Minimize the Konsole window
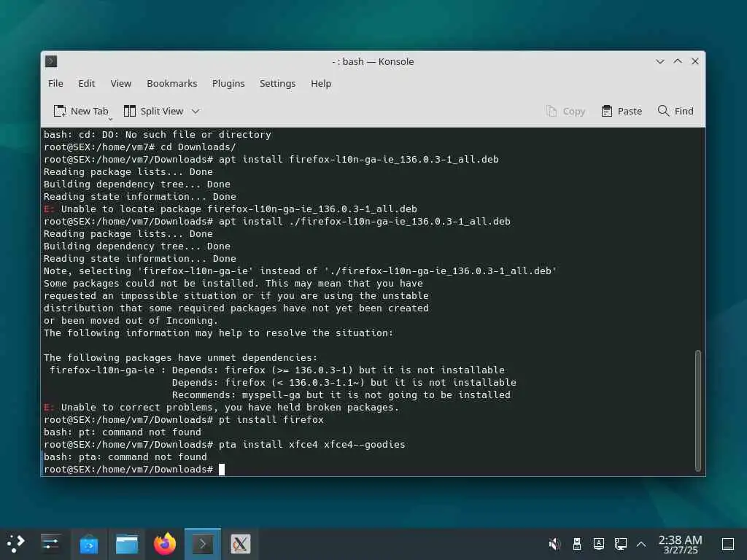 (x=659, y=61)
